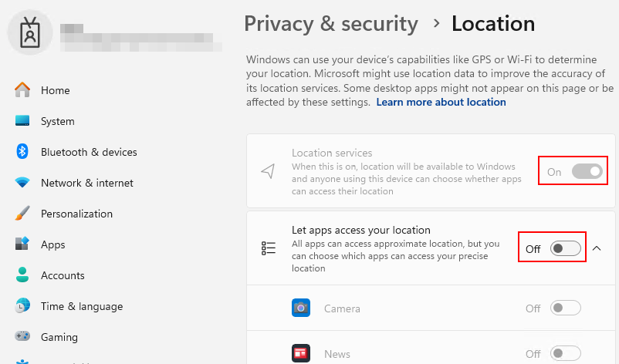Open the Gaming settings section
This screenshot has width=619, height=364.
(59, 337)
